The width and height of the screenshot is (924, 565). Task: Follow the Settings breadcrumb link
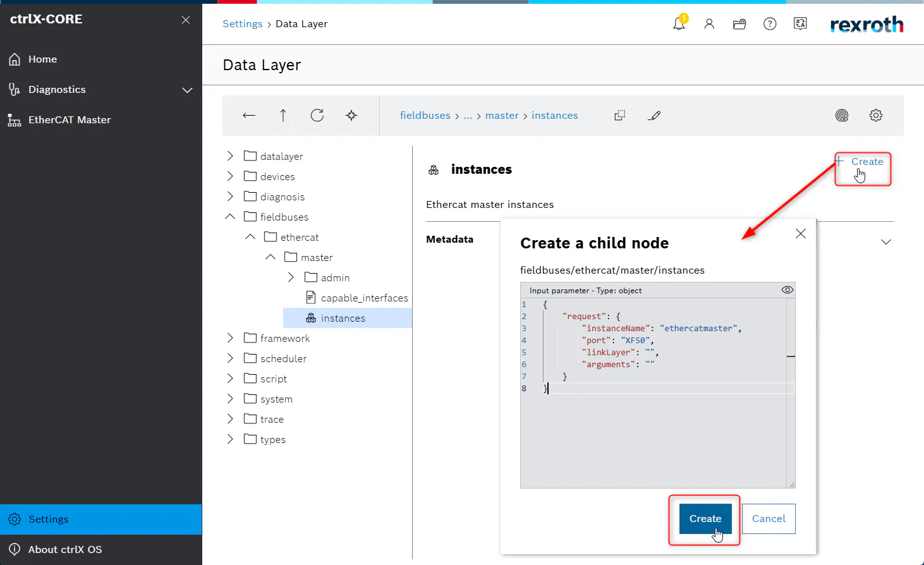coord(242,24)
